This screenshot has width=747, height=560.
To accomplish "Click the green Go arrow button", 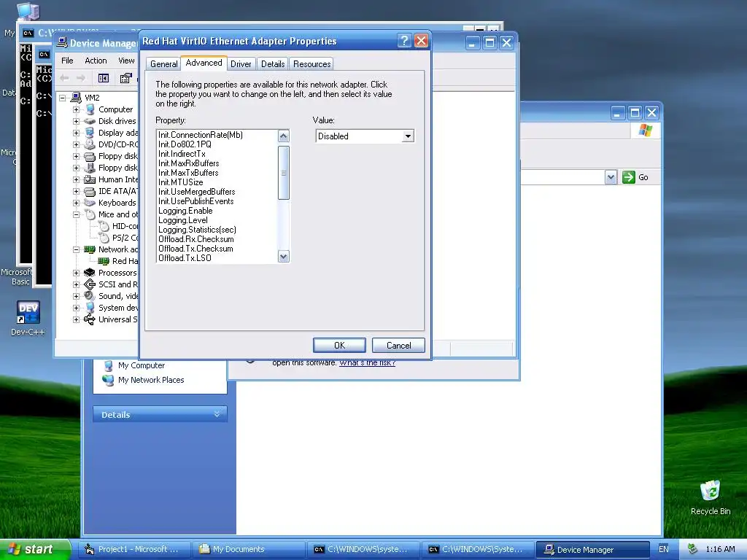I will coord(629,177).
